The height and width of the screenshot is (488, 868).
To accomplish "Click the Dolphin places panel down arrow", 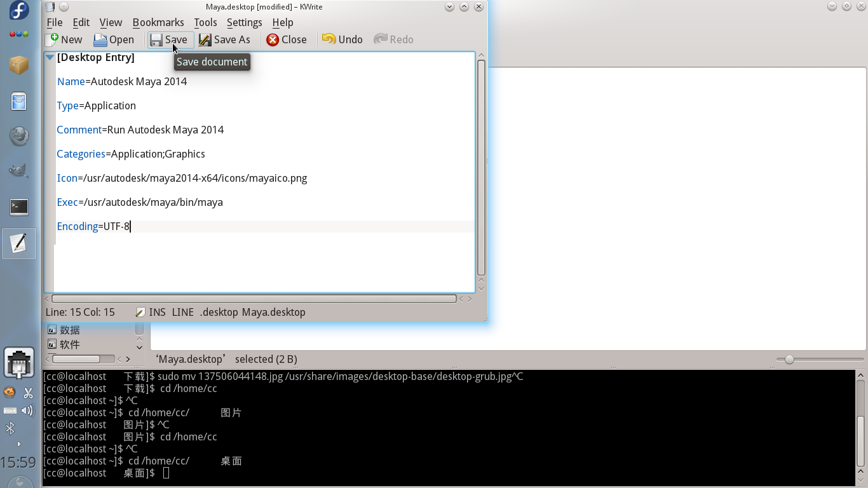I will pos(139,347).
